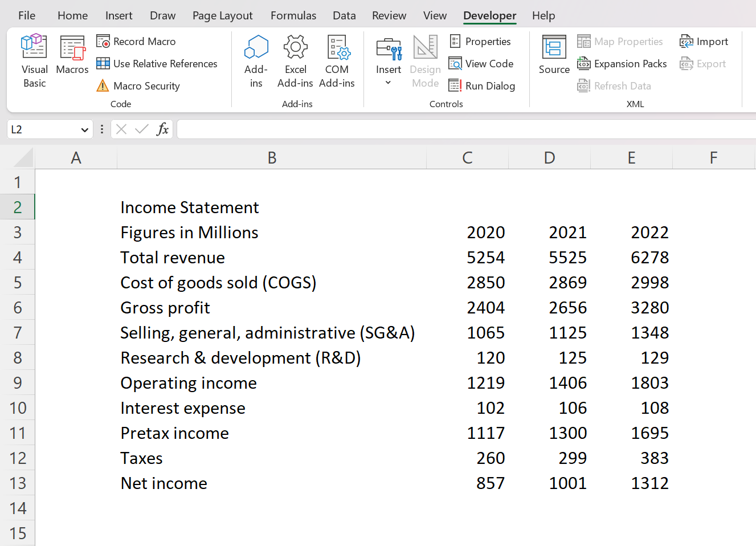The image size is (756, 546).
Task: Open the Macros dialog
Action: point(72,60)
